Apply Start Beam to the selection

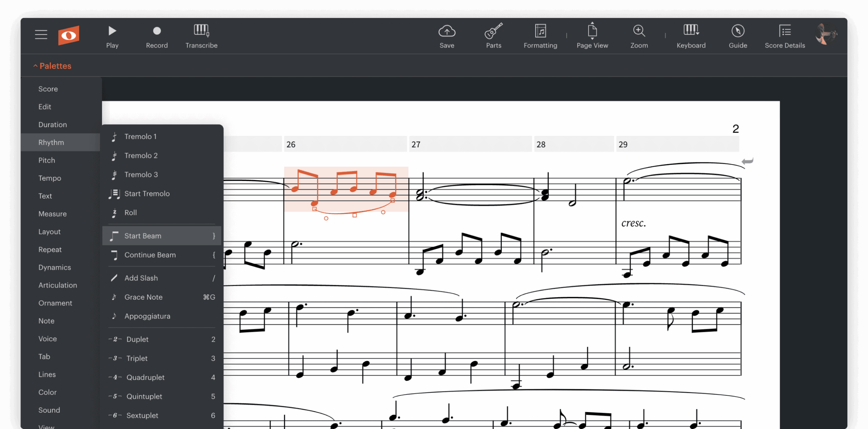click(143, 236)
